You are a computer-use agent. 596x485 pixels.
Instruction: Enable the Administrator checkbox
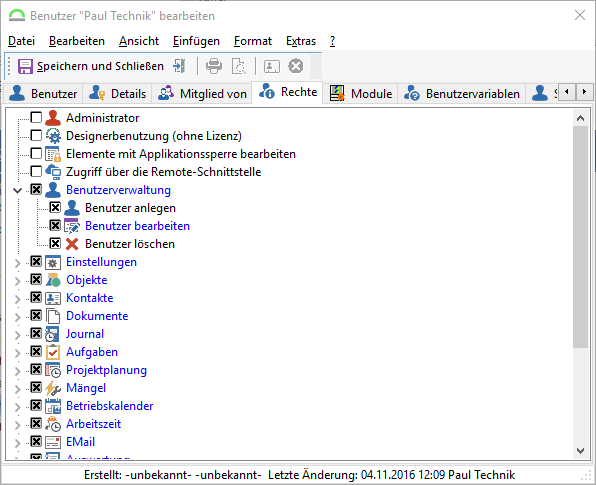point(36,117)
